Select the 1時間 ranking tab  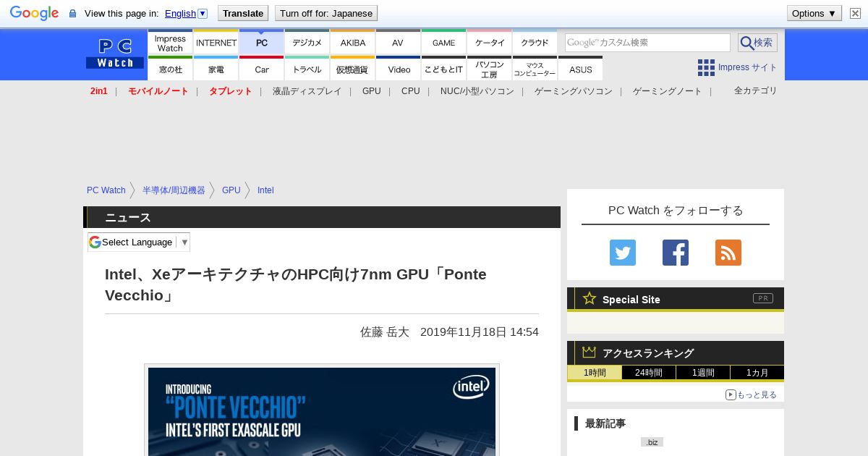tap(595, 373)
